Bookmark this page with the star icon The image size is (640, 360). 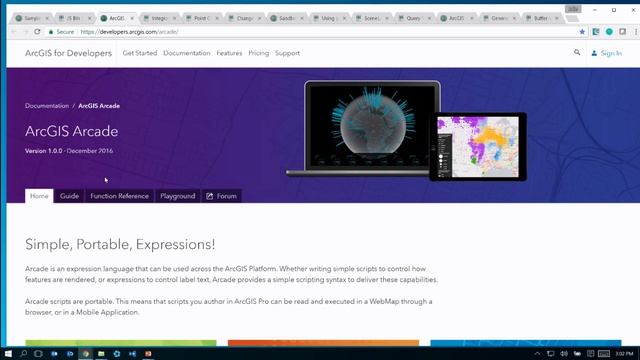point(582,31)
